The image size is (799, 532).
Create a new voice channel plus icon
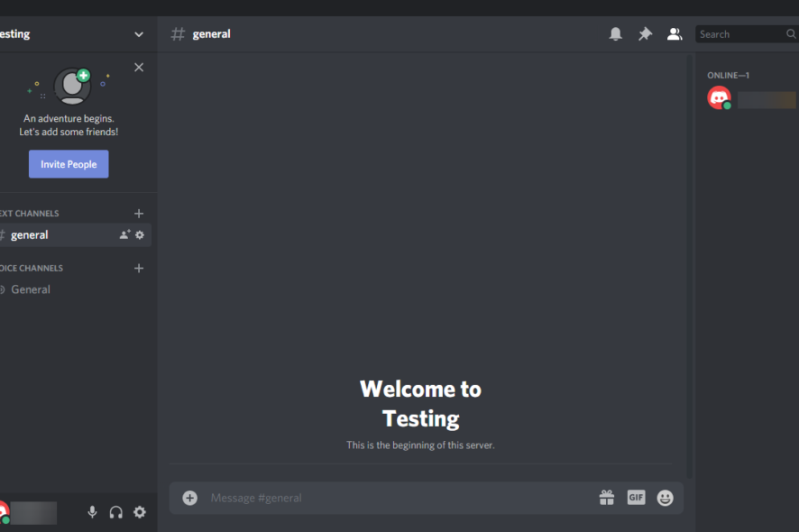(x=139, y=268)
